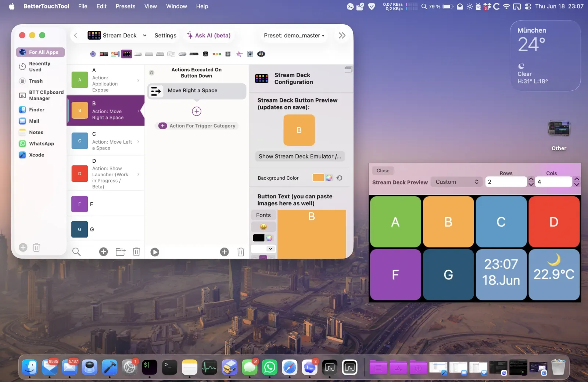Click Show Stream Deck Emulator button

pos(300,156)
